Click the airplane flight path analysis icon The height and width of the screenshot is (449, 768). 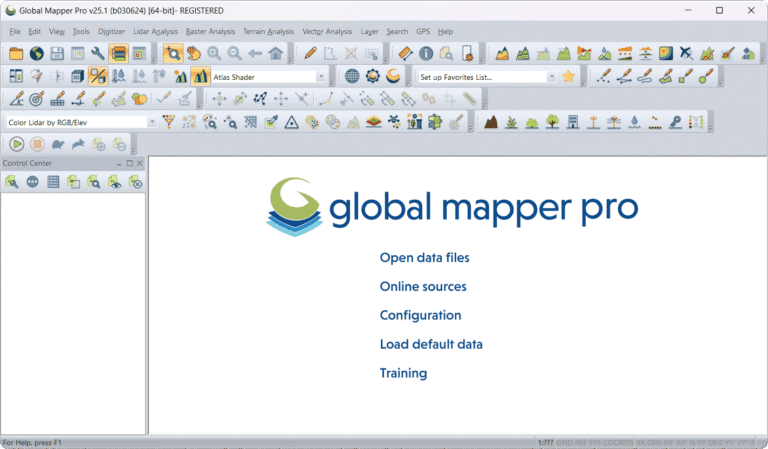(686, 53)
